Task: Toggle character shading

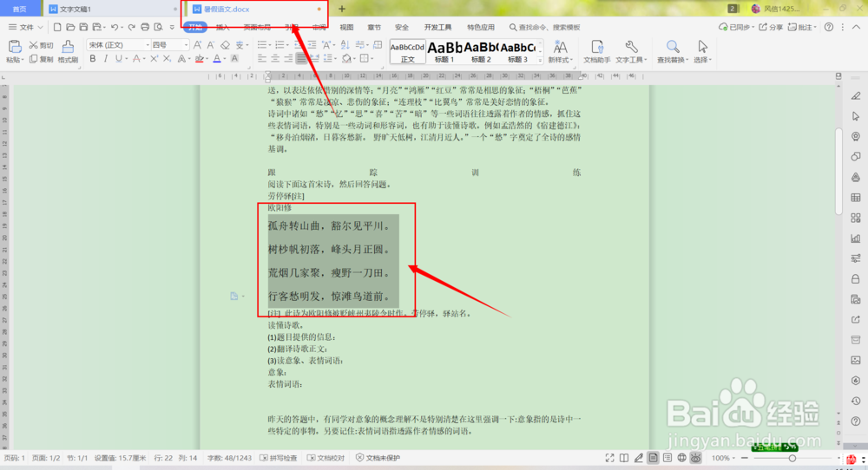Action: [234, 59]
